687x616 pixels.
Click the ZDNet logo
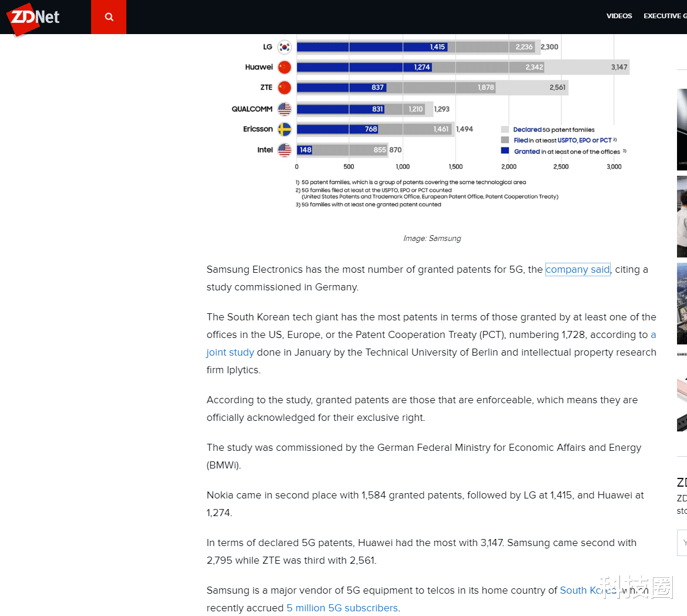click(x=33, y=18)
